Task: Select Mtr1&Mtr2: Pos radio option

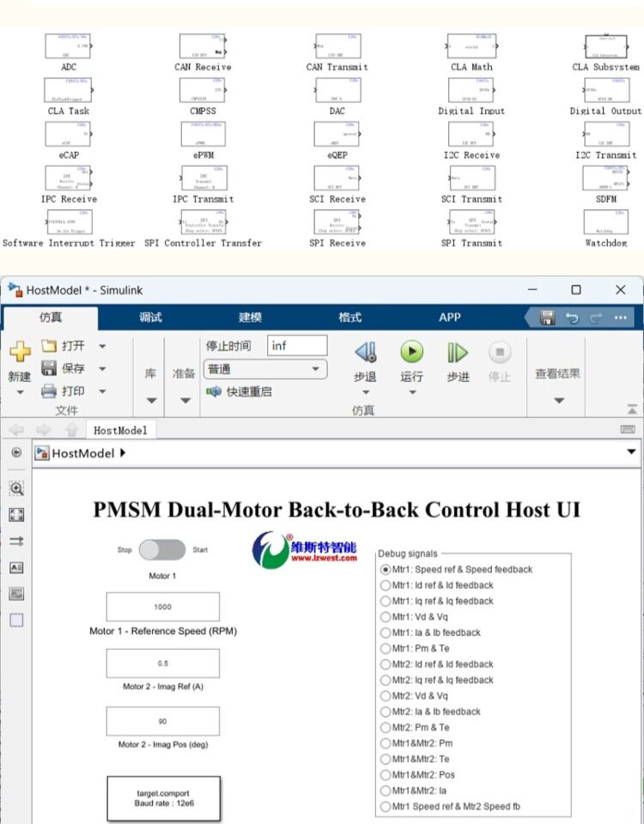Action: [417, 774]
